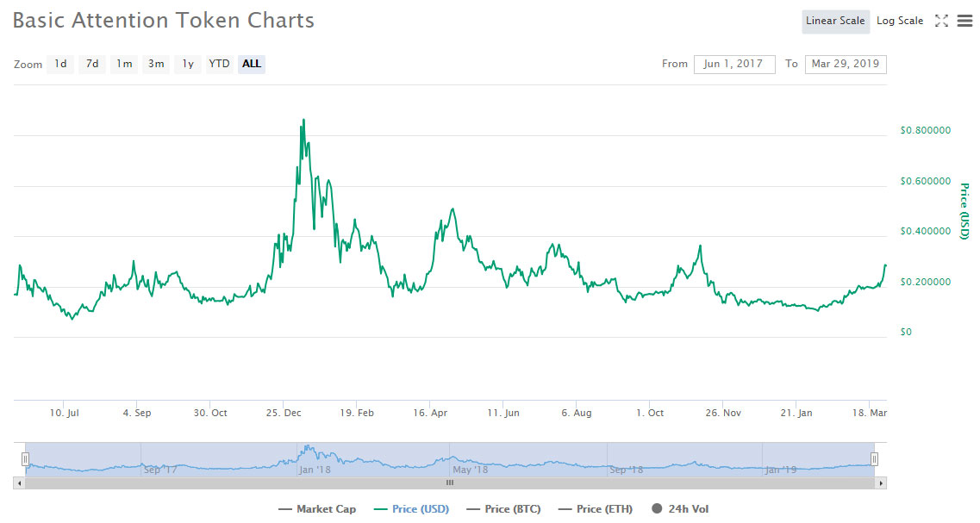
Task: Set zoom to 1d
Action: pyautogui.click(x=60, y=64)
